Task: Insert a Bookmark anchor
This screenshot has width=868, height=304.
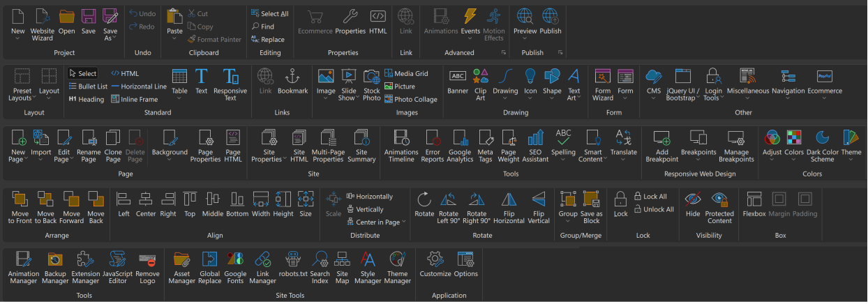Action: [292, 82]
